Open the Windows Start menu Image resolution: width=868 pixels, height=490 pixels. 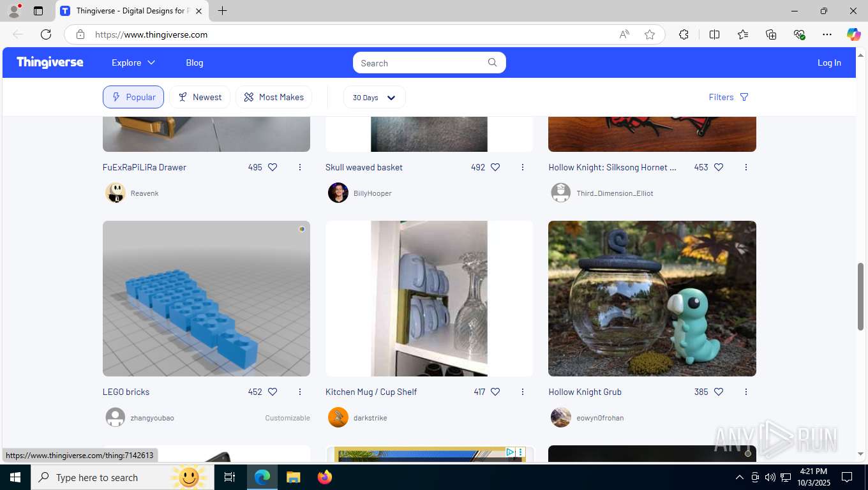coord(15,477)
